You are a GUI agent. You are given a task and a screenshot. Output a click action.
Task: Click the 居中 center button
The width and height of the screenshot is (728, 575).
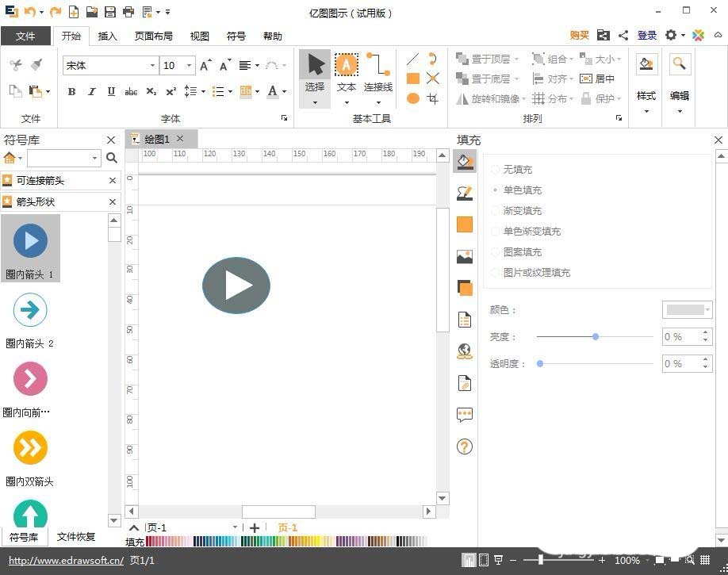(598, 79)
